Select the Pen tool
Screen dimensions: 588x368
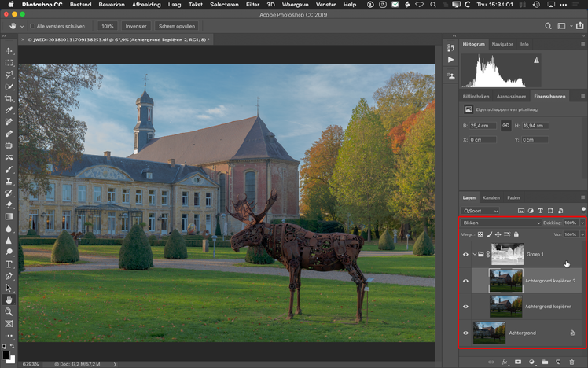9,276
